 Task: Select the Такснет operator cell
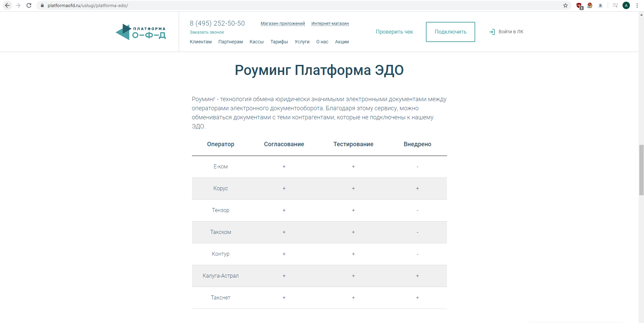(221, 298)
